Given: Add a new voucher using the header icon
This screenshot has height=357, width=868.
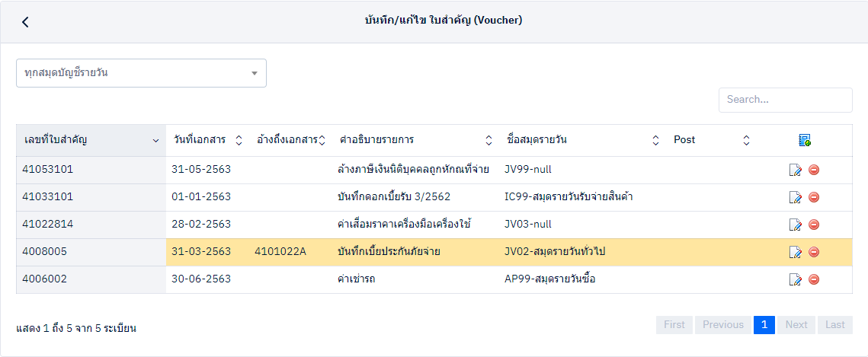Looking at the screenshot, I should click(805, 140).
